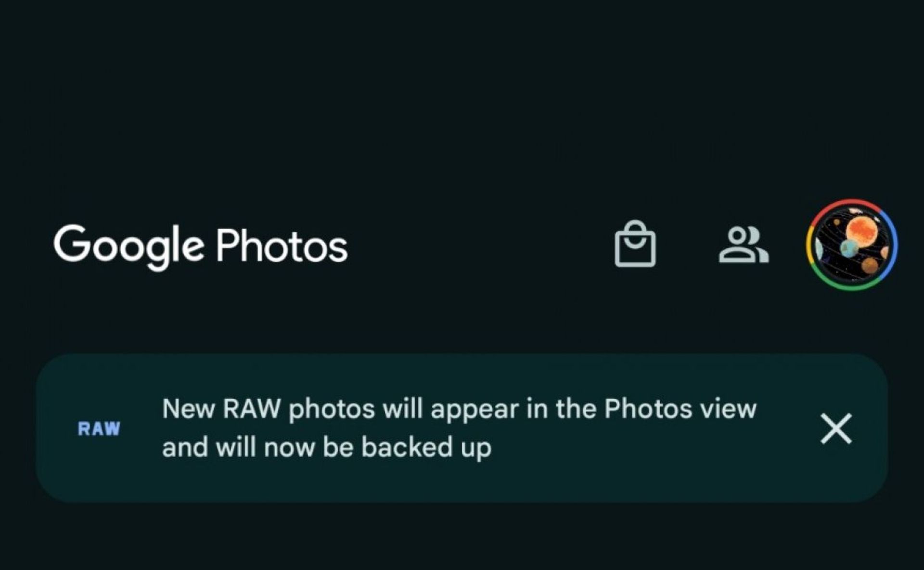Open photo books shop via bag icon

(635, 244)
